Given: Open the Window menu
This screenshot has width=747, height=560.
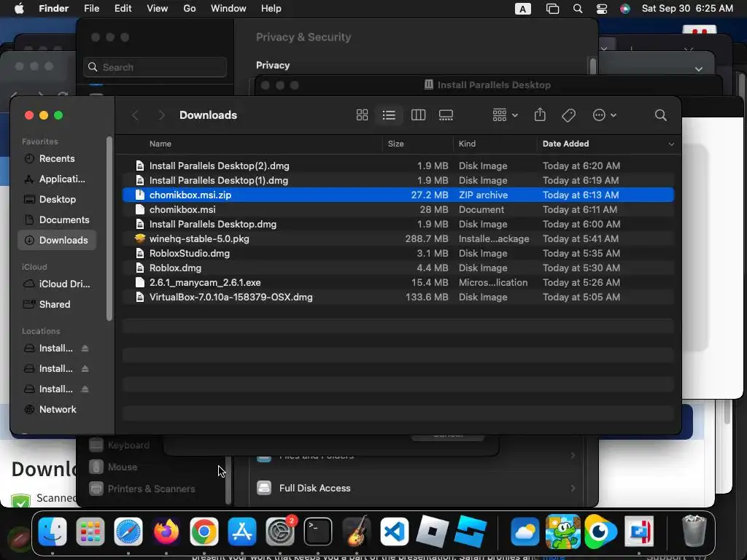Looking at the screenshot, I should (228, 9).
